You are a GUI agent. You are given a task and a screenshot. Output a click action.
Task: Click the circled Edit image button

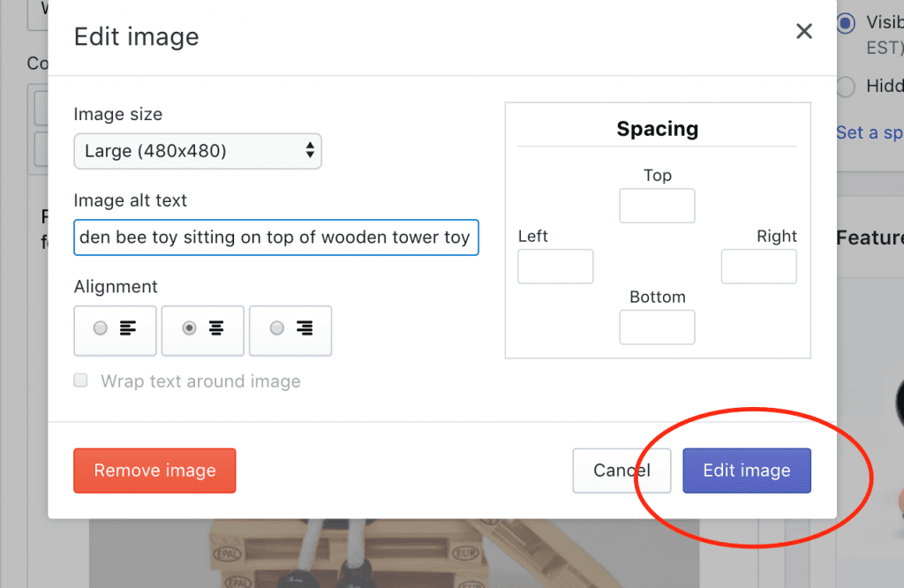point(746,470)
